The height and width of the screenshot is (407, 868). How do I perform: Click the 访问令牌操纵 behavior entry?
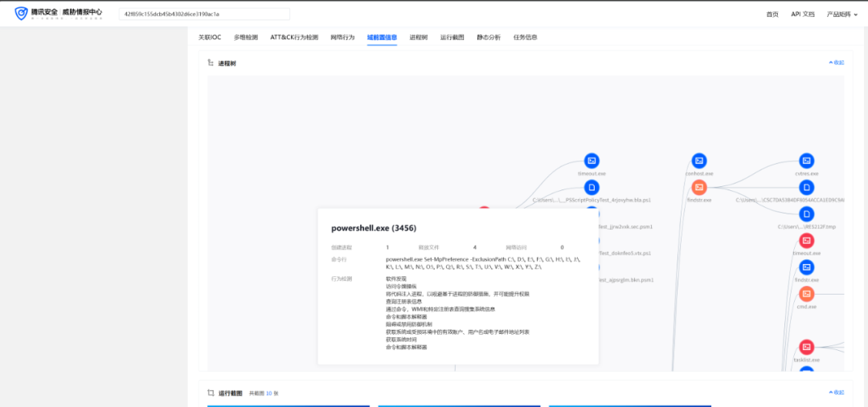[400, 287]
